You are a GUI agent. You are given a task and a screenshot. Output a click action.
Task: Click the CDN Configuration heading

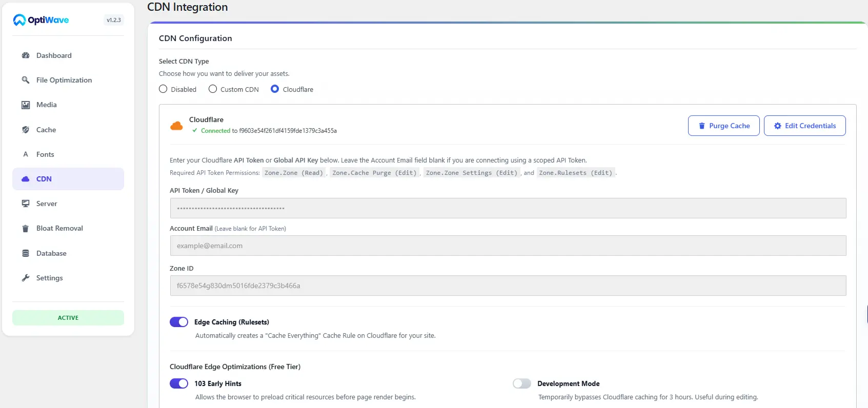tap(195, 38)
